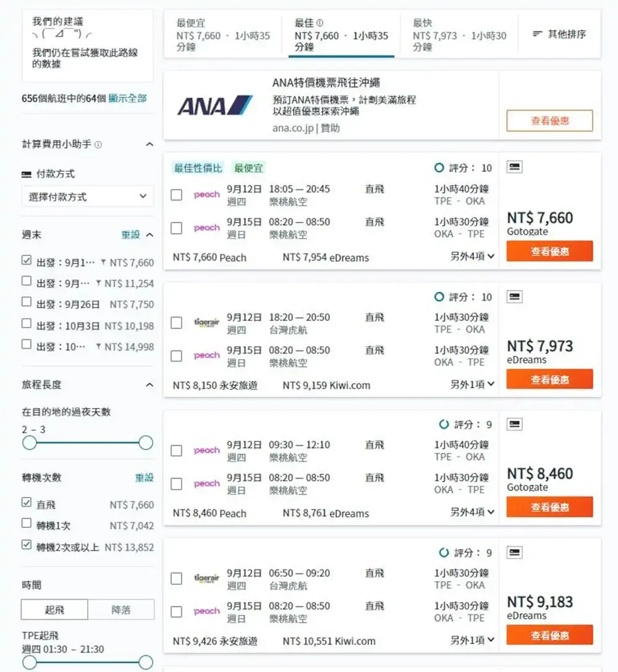This screenshot has height=672, width=618.
Task: Expand 另外4項 on the NT$ 8,460 card
Action: [472, 512]
